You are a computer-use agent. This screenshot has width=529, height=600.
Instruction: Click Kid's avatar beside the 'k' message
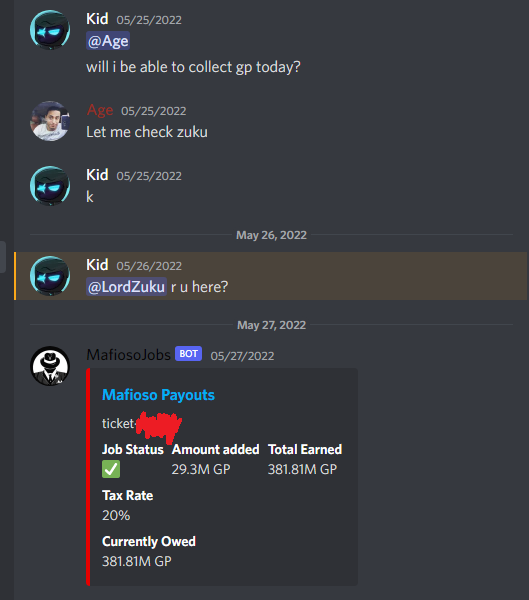[50, 186]
